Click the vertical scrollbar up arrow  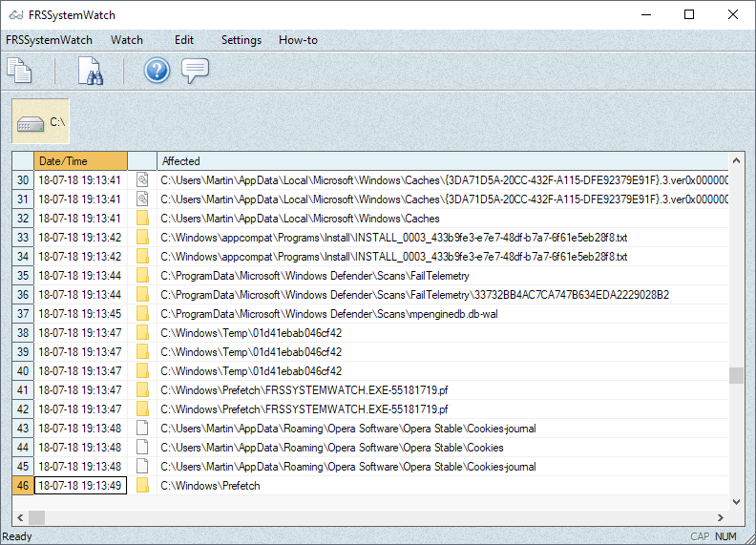(736, 160)
